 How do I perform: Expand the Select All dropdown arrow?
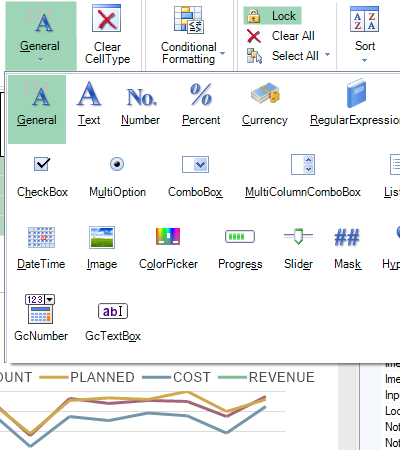click(327, 55)
